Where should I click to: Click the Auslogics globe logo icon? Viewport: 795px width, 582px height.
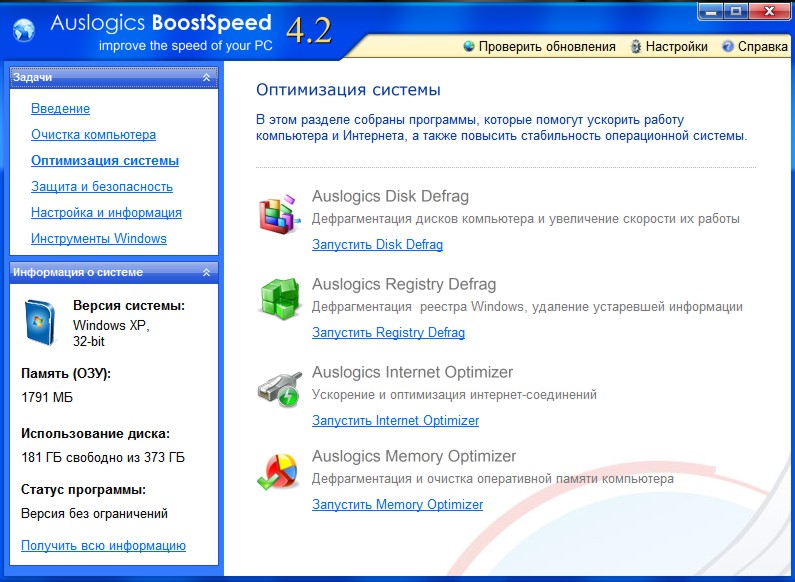tap(24, 30)
